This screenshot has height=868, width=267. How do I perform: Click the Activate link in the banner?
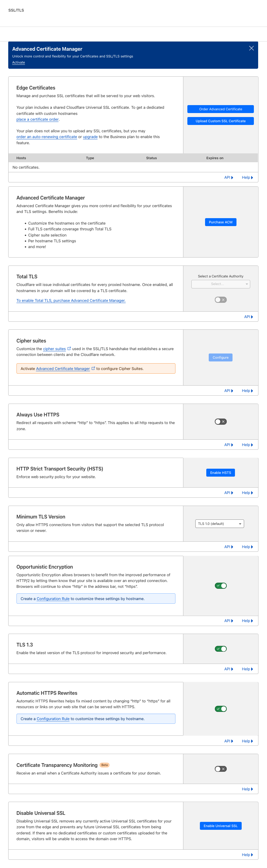pos(19,62)
